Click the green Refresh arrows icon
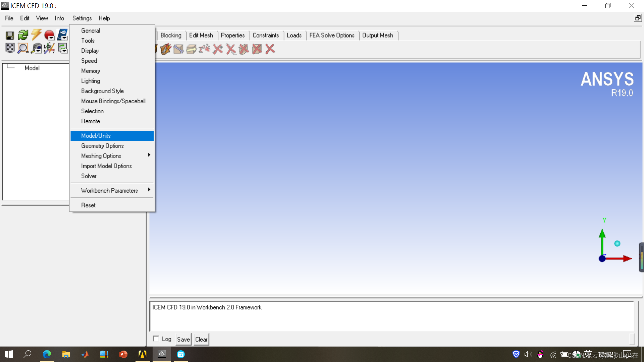Viewport: 644px width, 362px height. [23, 35]
